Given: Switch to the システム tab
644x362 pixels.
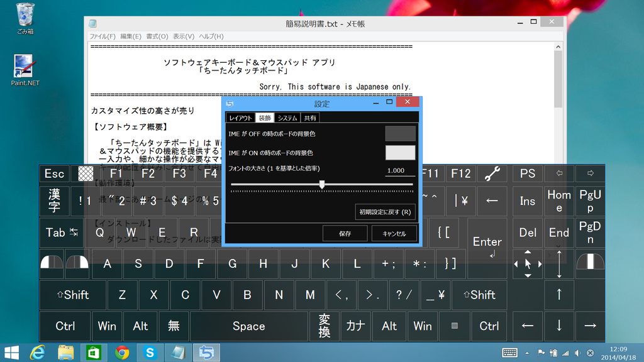Looking at the screenshot, I should [x=287, y=118].
